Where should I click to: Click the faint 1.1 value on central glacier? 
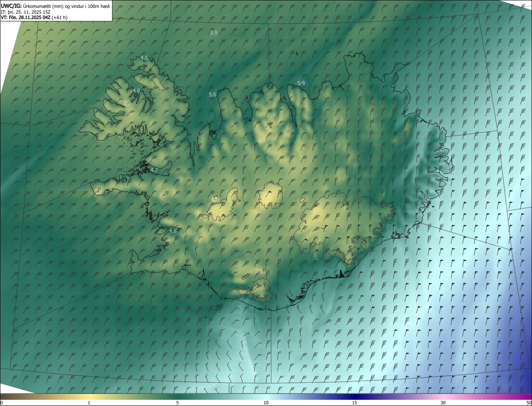tap(267, 198)
